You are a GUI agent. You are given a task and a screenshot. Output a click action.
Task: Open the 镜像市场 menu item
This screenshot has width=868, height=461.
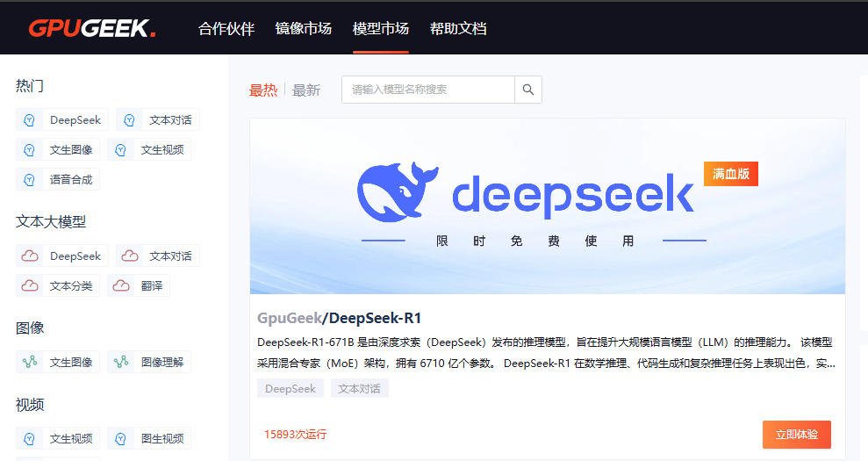click(x=304, y=28)
